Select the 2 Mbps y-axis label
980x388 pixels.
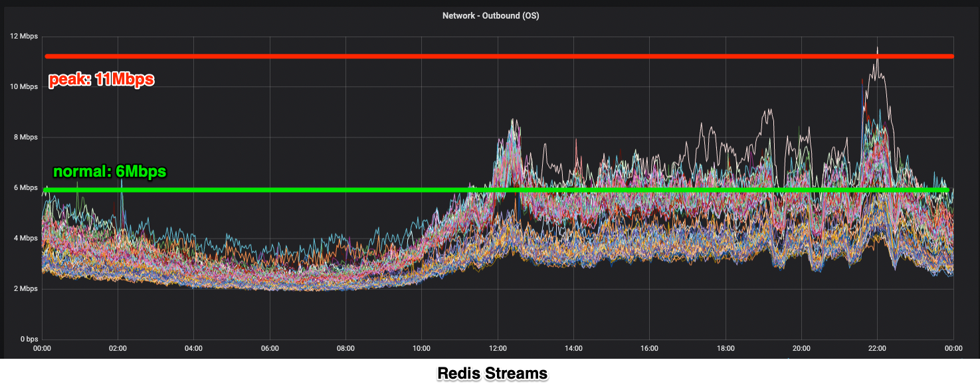point(25,289)
